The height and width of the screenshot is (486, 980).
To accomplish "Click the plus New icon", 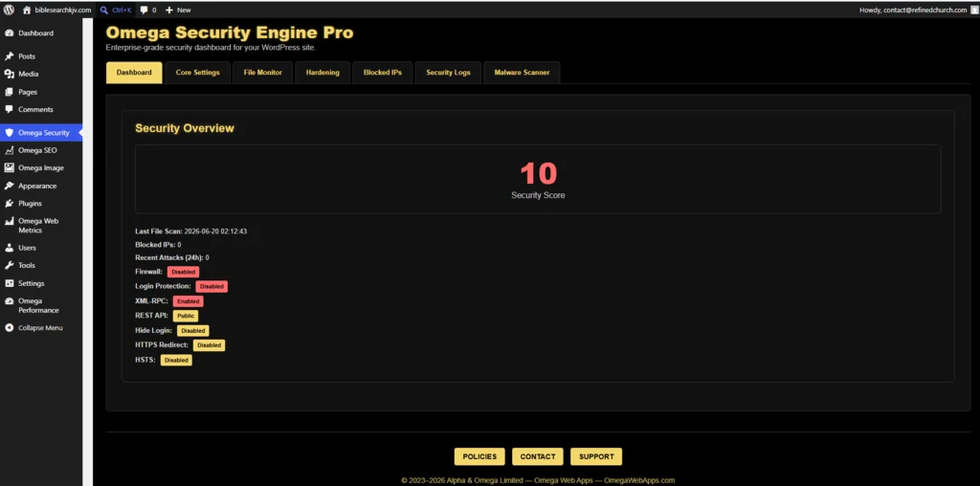I will pos(168,10).
